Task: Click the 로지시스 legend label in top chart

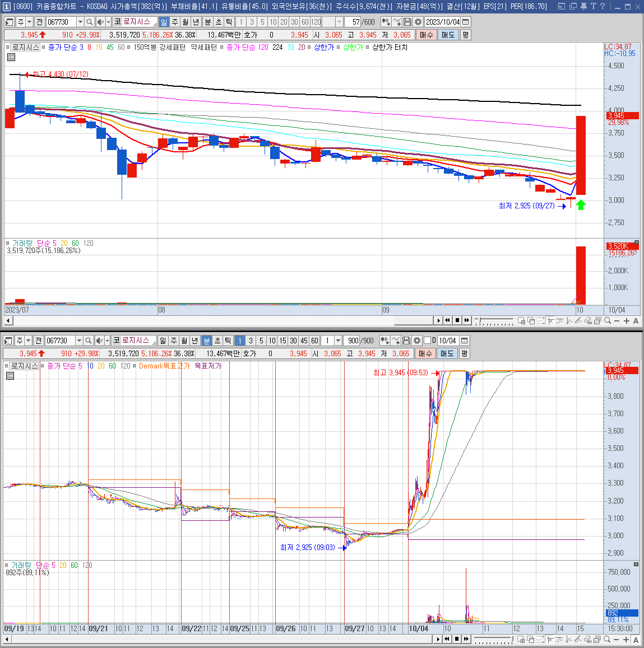Action: [25, 47]
